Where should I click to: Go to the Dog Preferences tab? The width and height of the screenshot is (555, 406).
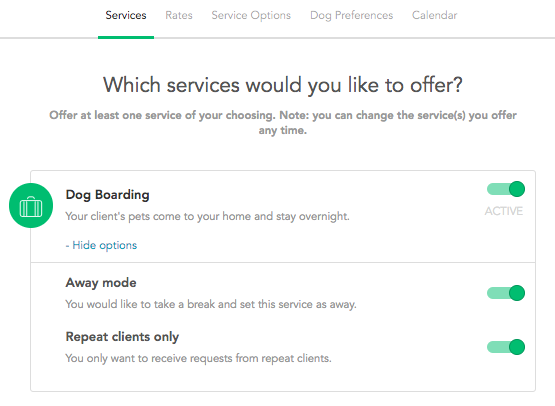point(351,15)
